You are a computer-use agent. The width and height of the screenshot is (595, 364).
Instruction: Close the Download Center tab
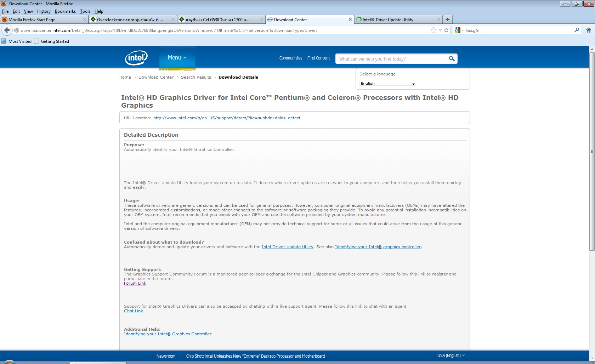pyautogui.click(x=350, y=19)
